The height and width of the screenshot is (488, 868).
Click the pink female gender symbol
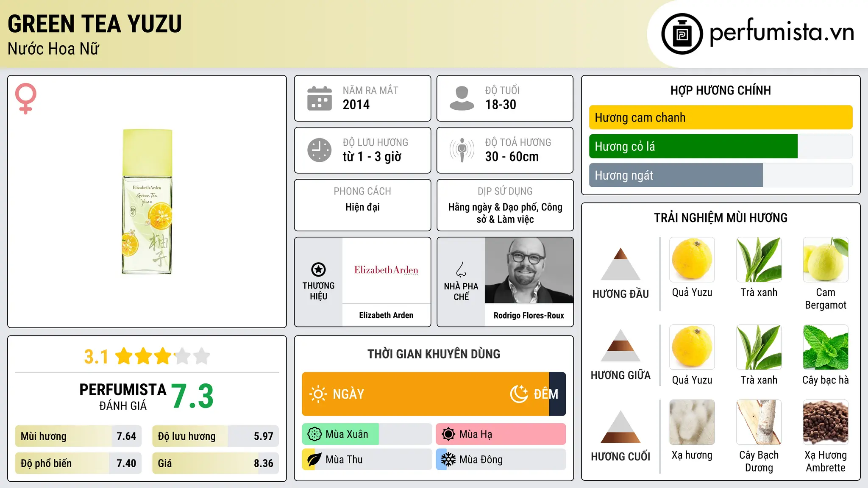(x=25, y=98)
